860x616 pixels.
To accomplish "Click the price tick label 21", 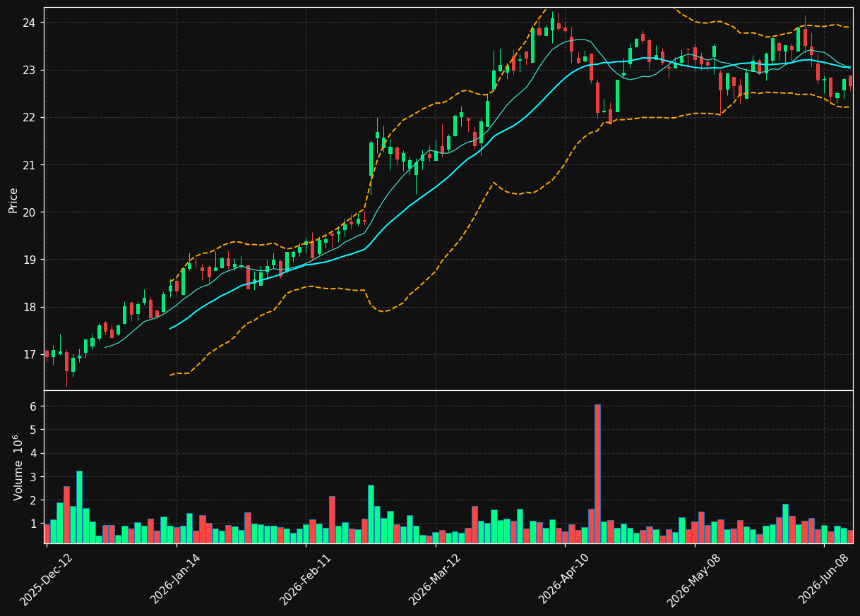I will (29, 165).
